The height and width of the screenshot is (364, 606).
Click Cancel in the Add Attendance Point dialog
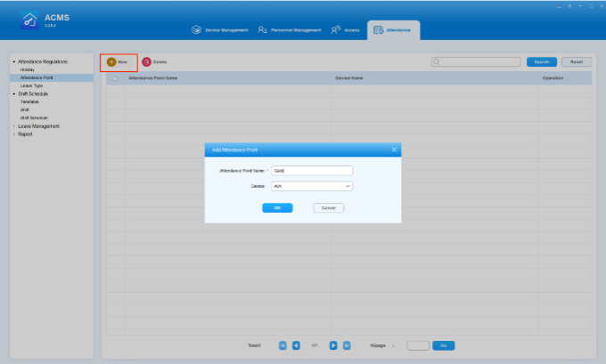(x=328, y=207)
